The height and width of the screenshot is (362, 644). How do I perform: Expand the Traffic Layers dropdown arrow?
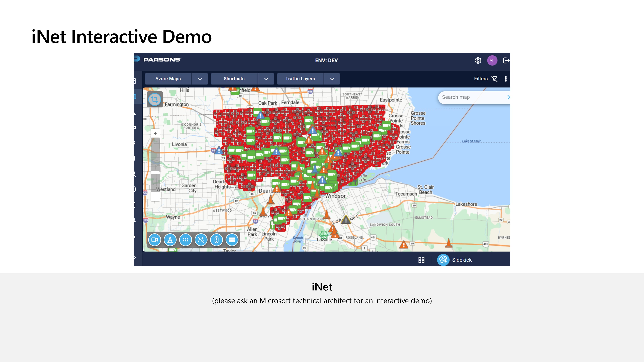pyautogui.click(x=332, y=79)
